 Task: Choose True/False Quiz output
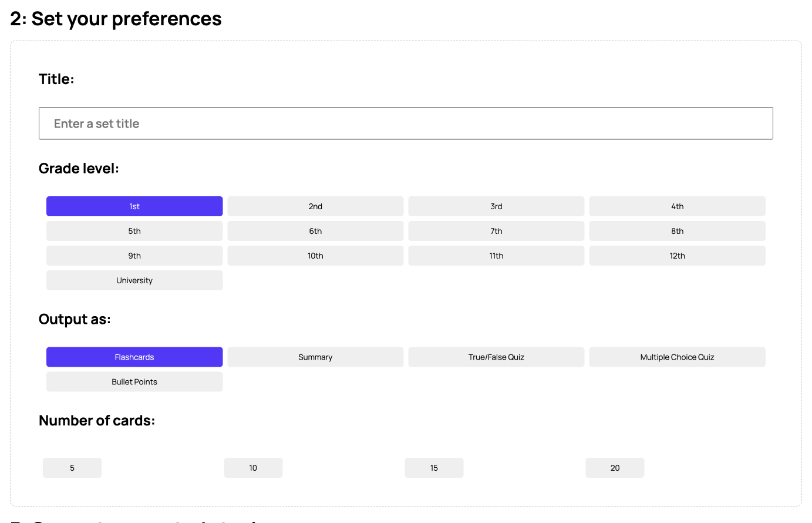(x=496, y=357)
